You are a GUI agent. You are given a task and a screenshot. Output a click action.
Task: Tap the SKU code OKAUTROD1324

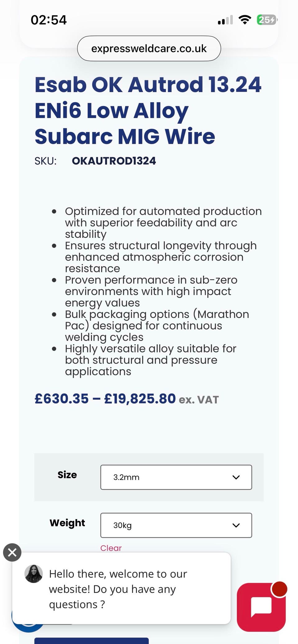click(114, 161)
